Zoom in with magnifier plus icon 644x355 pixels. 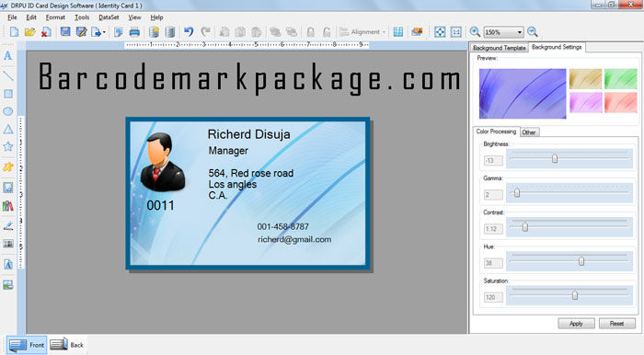(x=475, y=32)
